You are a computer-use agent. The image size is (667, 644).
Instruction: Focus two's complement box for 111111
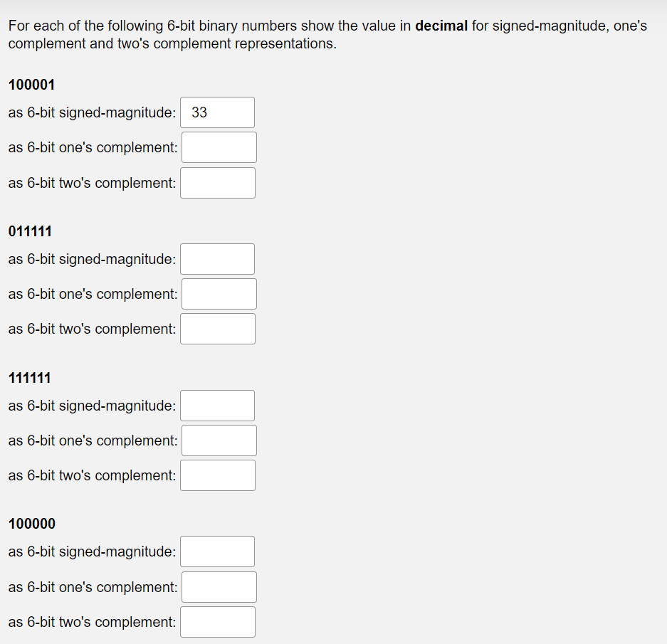[x=218, y=475]
